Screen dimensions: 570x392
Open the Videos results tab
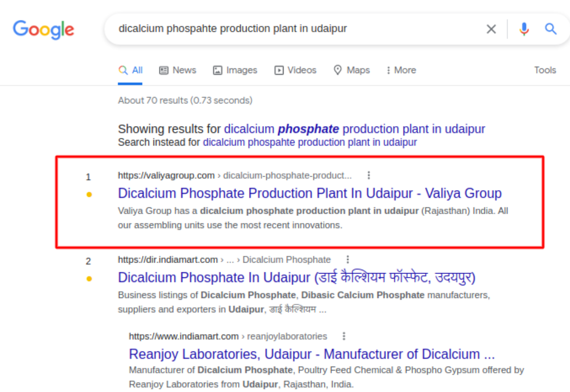click(295, 70)
